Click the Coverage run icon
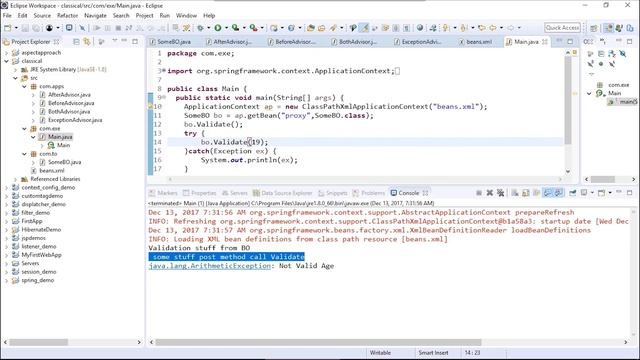Viewport: 640px width, 360px height. (236, 28)
